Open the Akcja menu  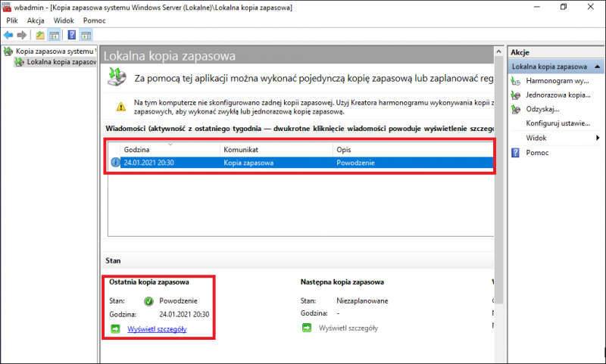coord(36,20)
